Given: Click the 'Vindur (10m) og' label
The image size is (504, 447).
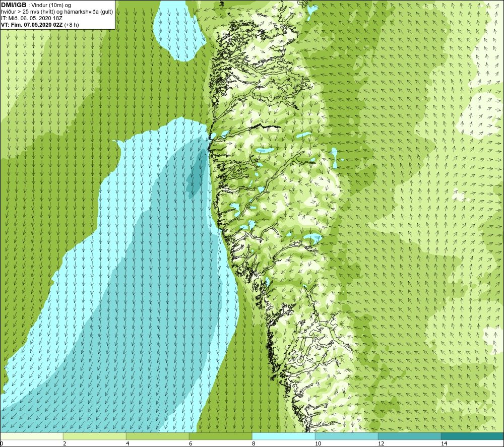Looking at the screenshot, I should point(51,6).
